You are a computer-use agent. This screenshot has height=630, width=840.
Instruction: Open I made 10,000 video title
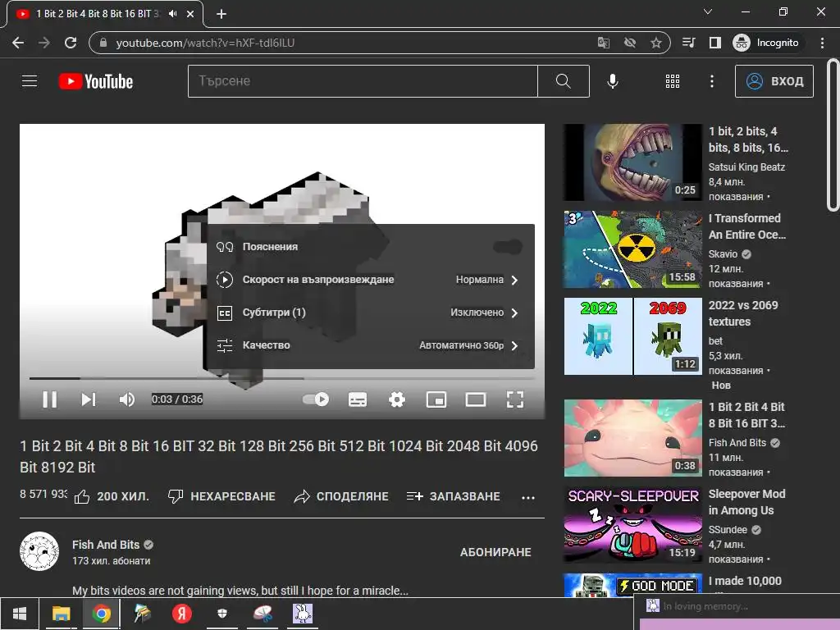coord(745,581)
